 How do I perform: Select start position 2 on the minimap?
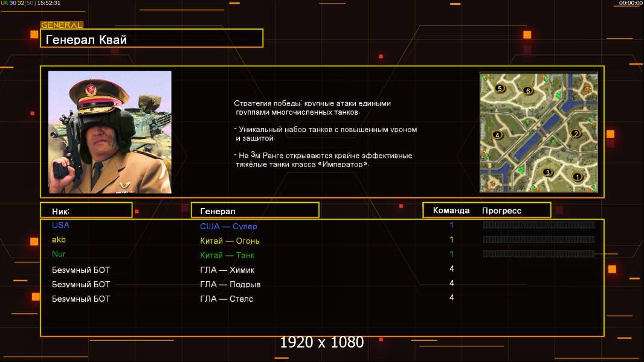(x=576, y=133)
